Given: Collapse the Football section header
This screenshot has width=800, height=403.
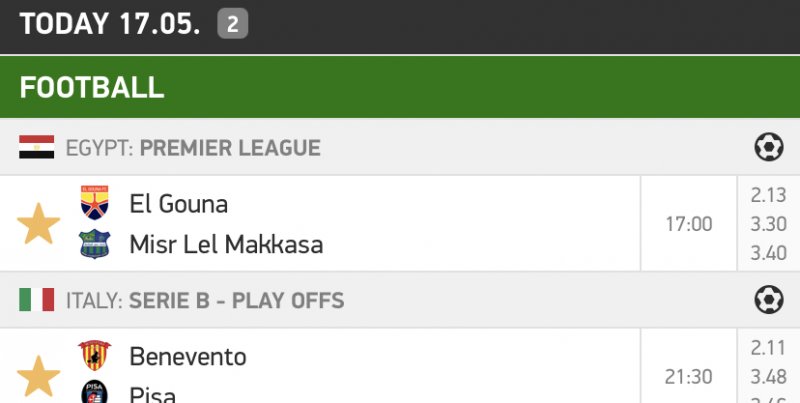Looking at the screenshot, I should click(x=400, y=86).
